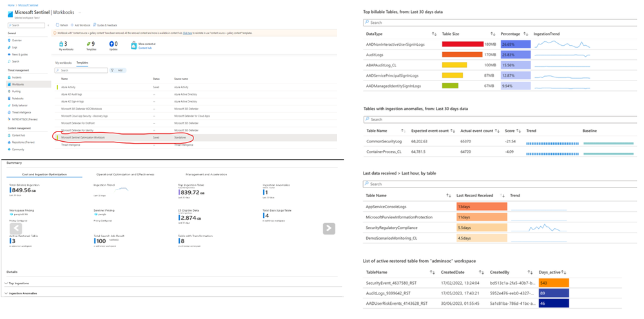Open Hunting in the sidebar

point(16,91)
